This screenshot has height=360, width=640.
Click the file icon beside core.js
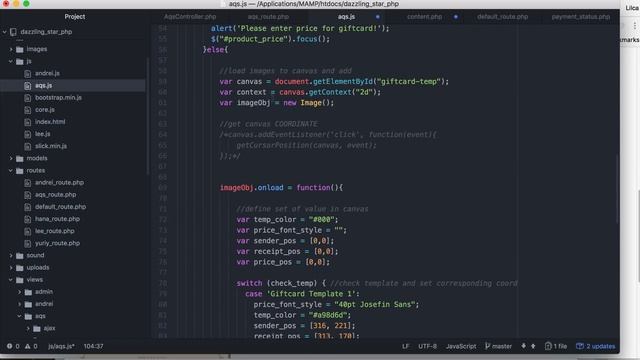click(x=27, y=110)
